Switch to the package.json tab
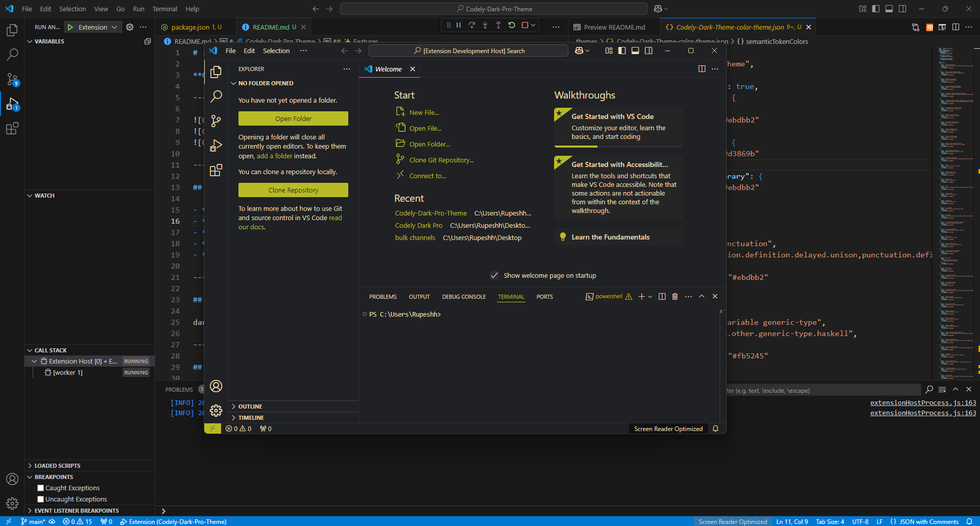 coord(196,27)
